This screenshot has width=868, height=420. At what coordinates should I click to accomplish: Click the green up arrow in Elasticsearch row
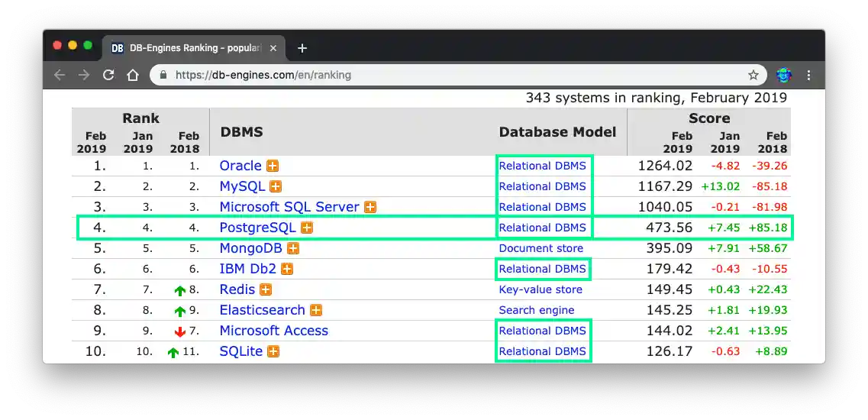[180, 312]
